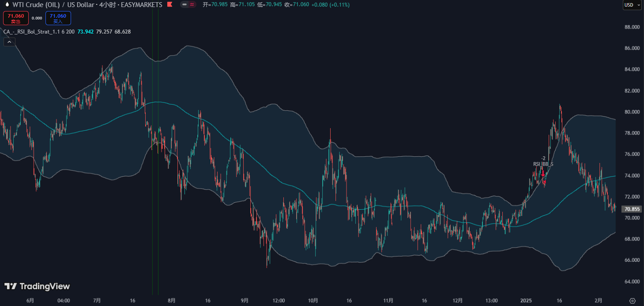Click the 2025 label on time axis
The image size is (644, 306).
[x=526, y=300]
